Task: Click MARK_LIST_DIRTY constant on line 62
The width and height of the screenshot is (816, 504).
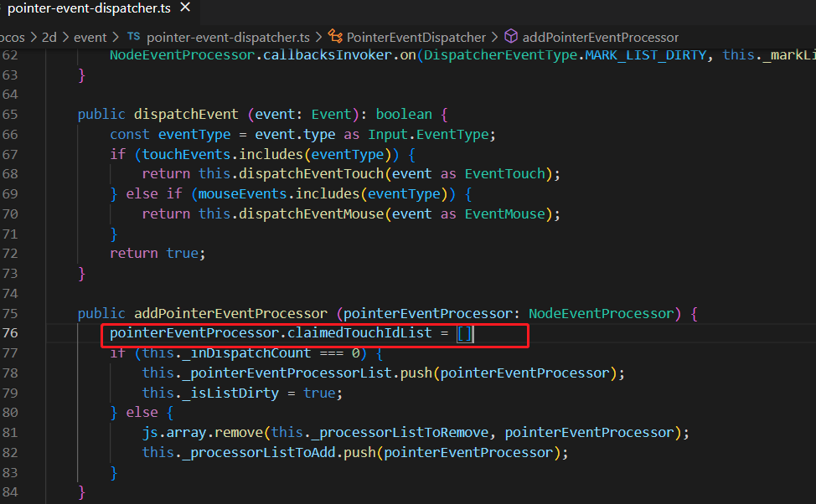Action: tap(646, 55)
